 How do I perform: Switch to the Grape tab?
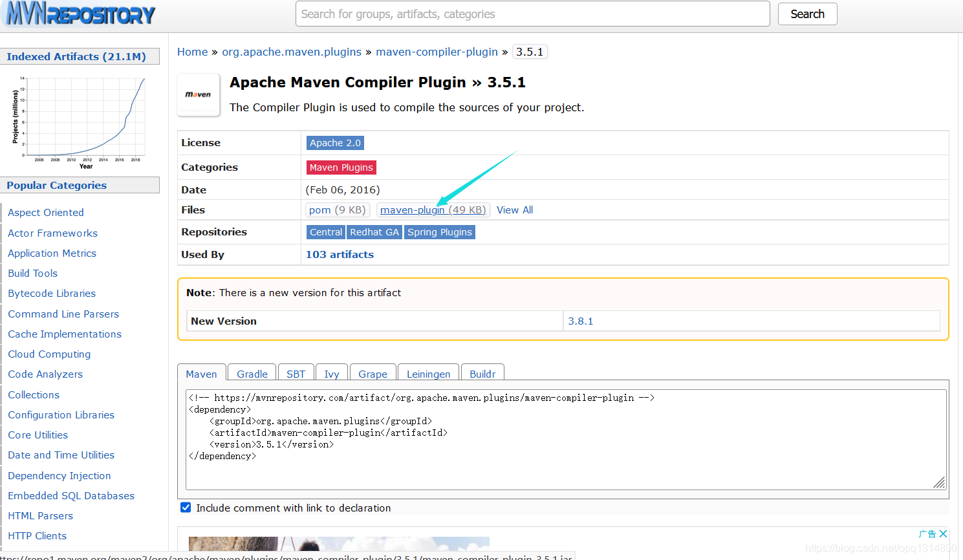tap(373, 374)
